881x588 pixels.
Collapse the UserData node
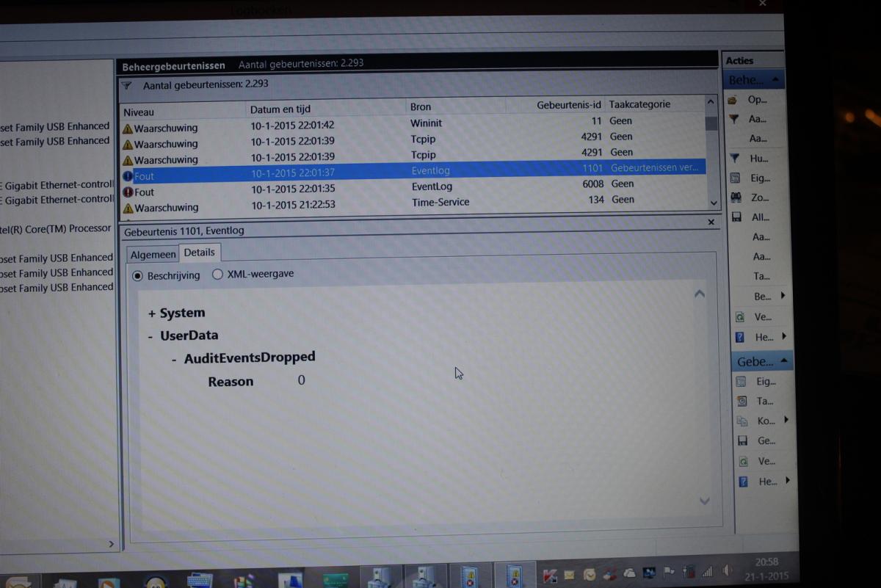(x=151, y=336)
